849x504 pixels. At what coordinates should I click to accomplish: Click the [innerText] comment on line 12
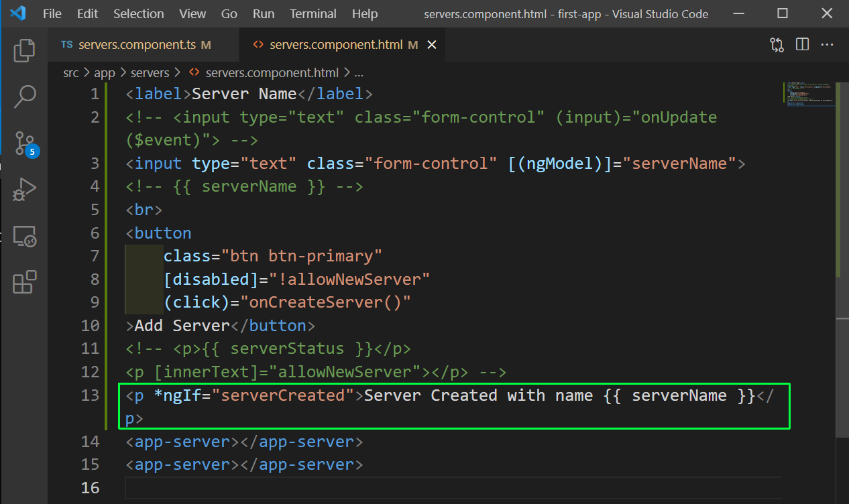pos(316,371)
